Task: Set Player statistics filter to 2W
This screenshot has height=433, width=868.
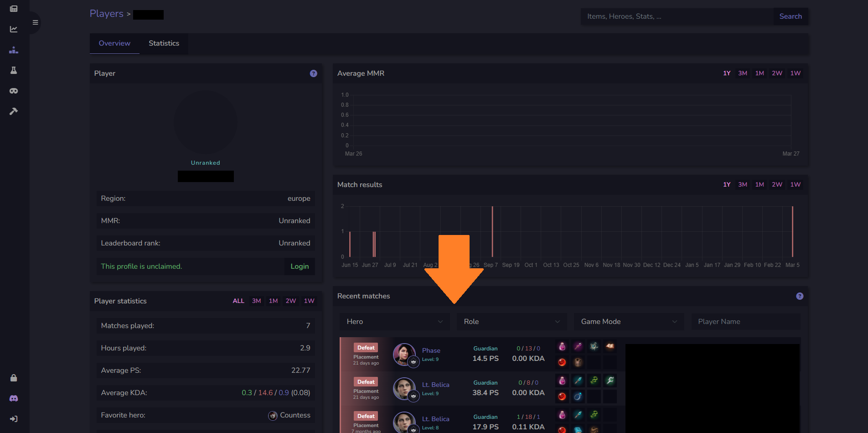Action: click(290, 301)
